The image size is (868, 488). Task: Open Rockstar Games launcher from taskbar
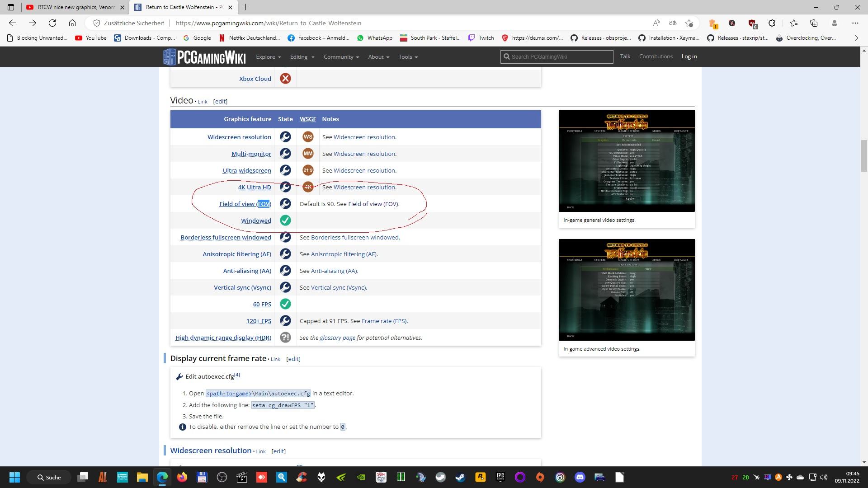[480, 477]
